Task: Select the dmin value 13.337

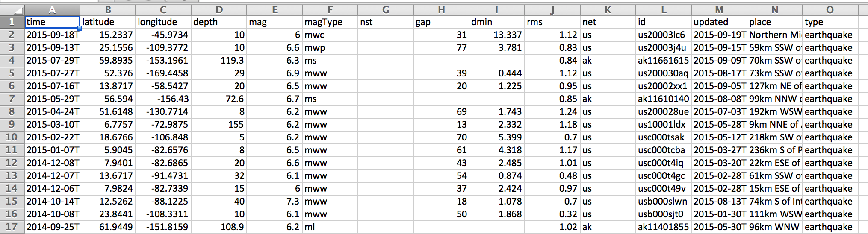Action: coord(497,35)
